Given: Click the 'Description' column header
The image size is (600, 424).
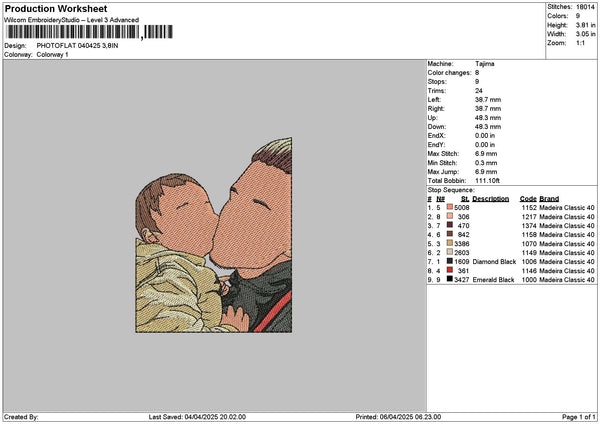Looking at the screenshot, I should tap(491, 199).
